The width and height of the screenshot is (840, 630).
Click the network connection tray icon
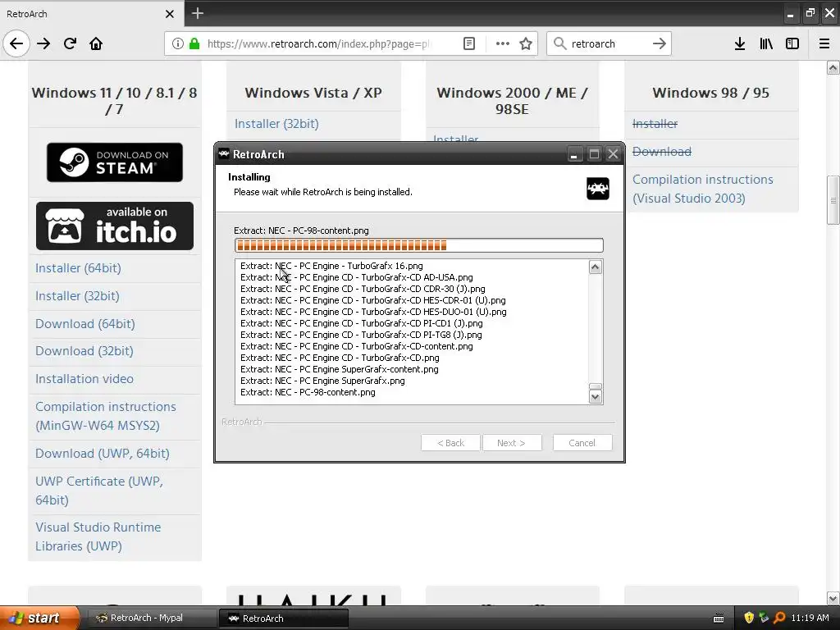tap(764, 618)
